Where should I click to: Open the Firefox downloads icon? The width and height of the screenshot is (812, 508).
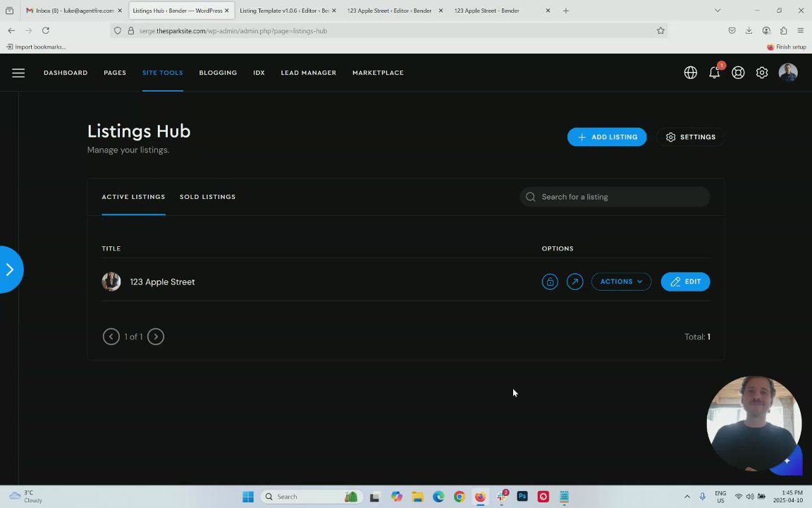click(749, 30)
